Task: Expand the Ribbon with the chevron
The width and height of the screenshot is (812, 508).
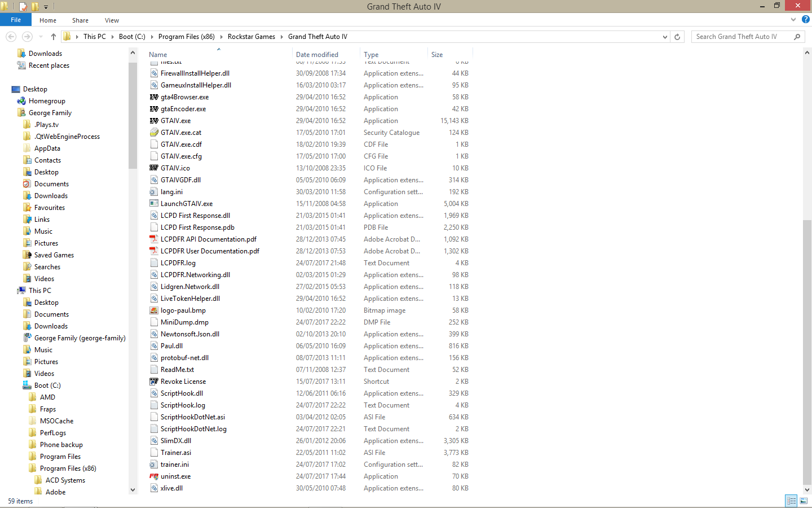Action: [x=793, y=20]
